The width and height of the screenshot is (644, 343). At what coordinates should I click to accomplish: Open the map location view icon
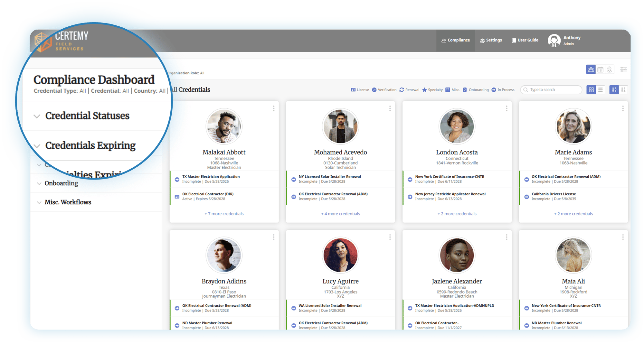tap(610, 70)
